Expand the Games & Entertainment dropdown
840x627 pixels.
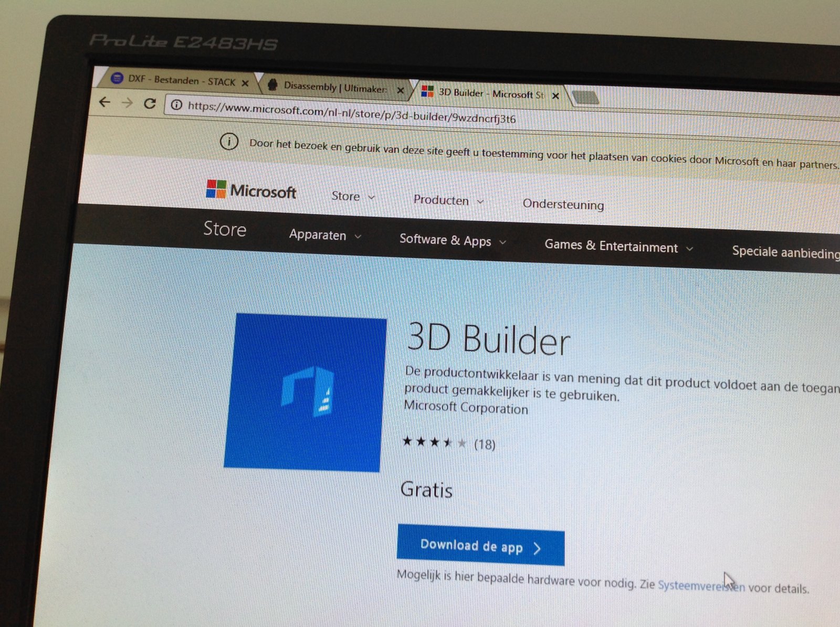tap(618, 246)
